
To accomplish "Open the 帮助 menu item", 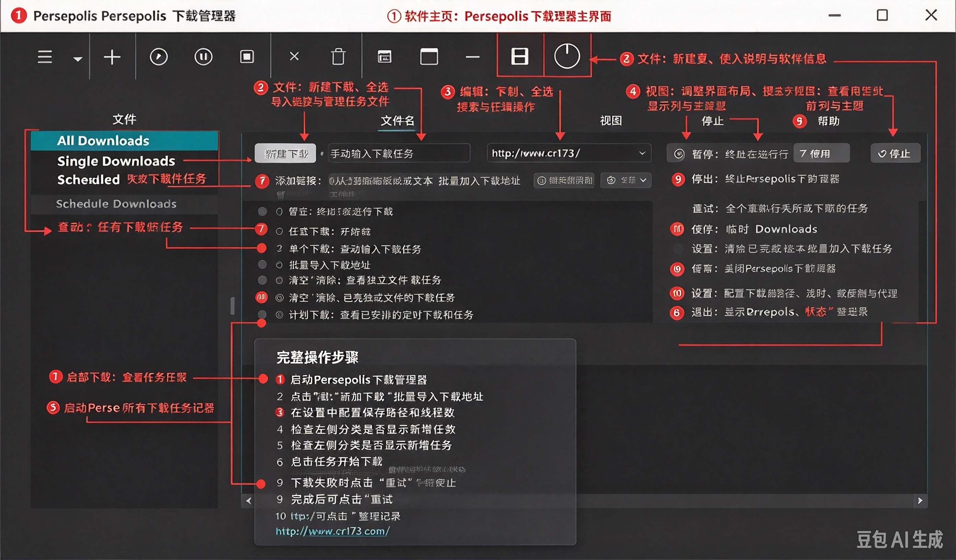I will point(828,121).
